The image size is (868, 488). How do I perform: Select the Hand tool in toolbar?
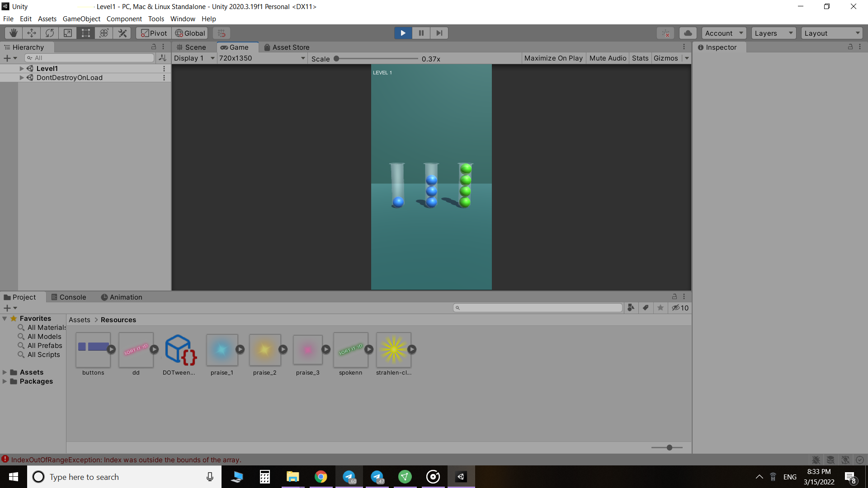pos(14,33)
